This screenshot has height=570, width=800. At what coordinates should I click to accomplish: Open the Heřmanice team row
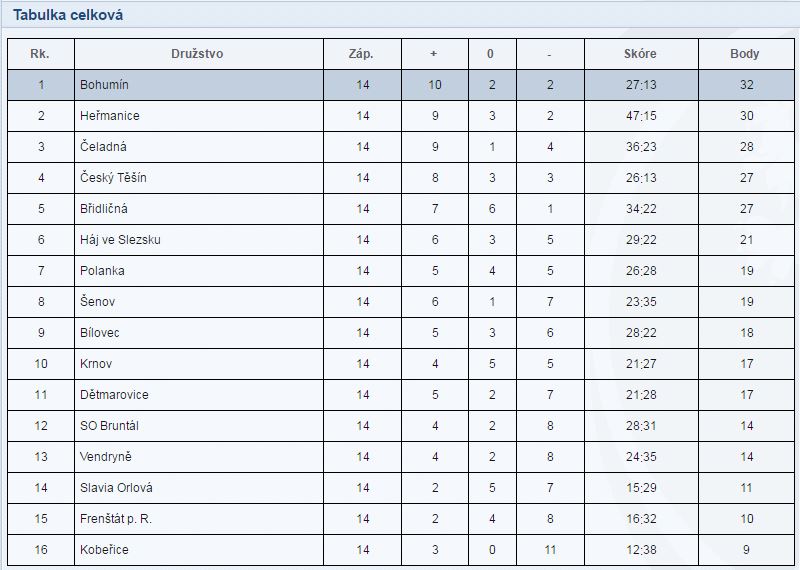tap(109, 116)
